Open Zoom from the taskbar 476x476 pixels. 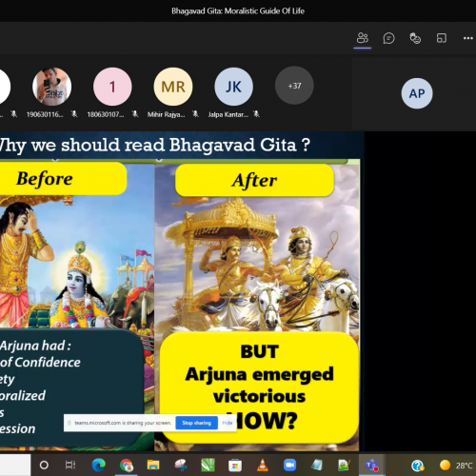(x=289, y=466)
